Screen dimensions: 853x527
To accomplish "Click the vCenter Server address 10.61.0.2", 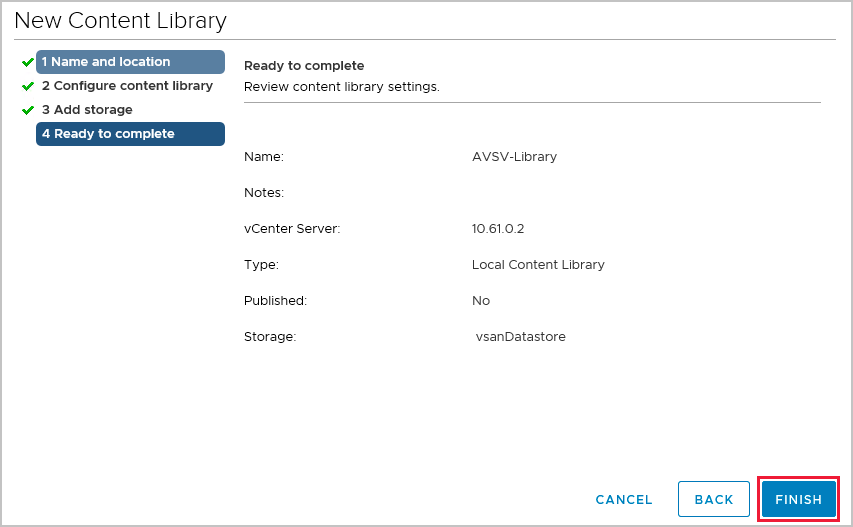I will tap(498, 229).
